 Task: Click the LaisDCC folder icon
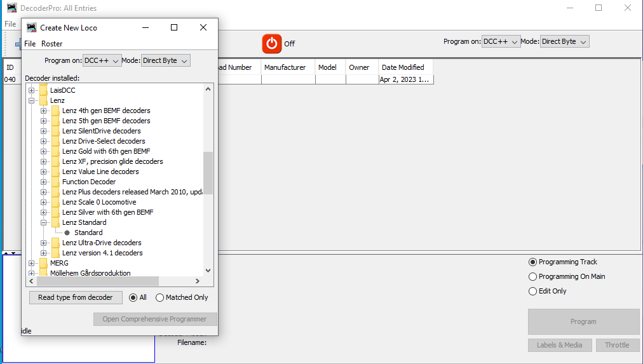43,90
